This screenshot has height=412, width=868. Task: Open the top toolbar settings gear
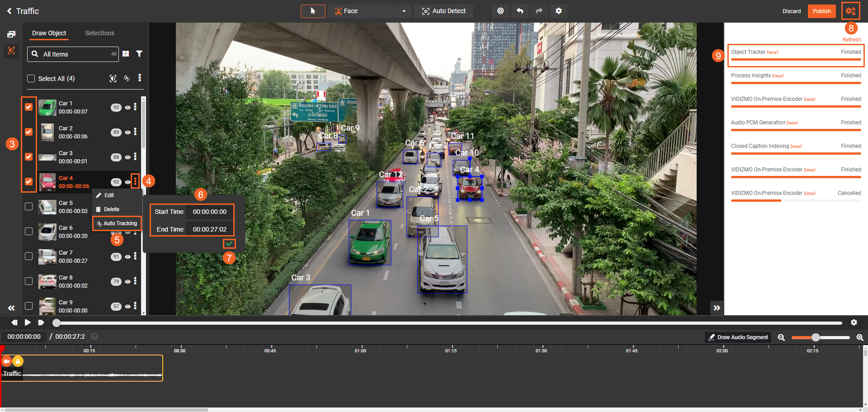[x=559, y=11]
